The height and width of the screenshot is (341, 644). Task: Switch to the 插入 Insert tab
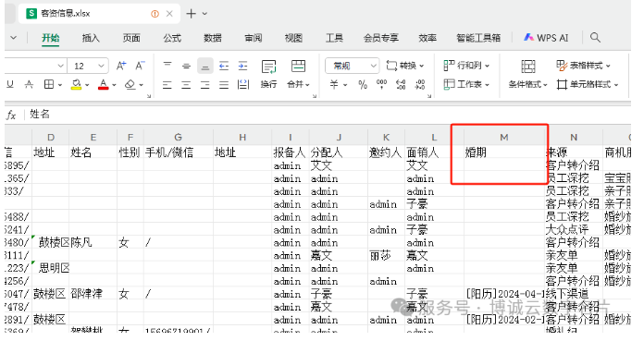[91, 38]
